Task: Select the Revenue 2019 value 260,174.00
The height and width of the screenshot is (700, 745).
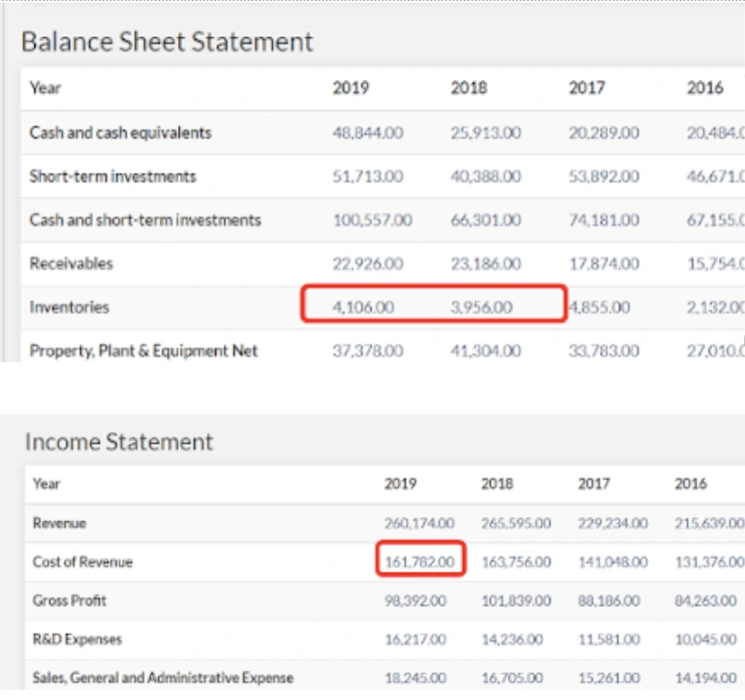Action: click(x=419, y=523)
